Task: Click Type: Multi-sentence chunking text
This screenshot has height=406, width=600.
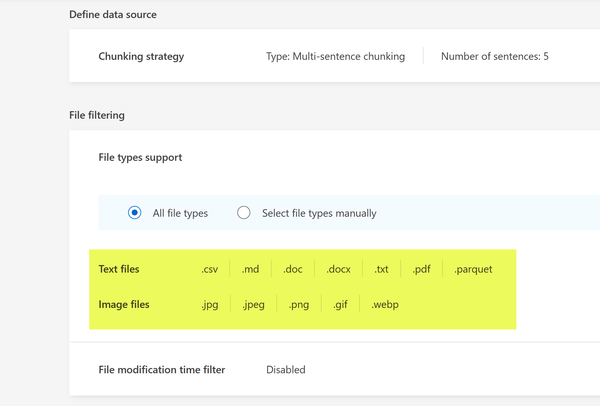Action: (x=335, y=57)
